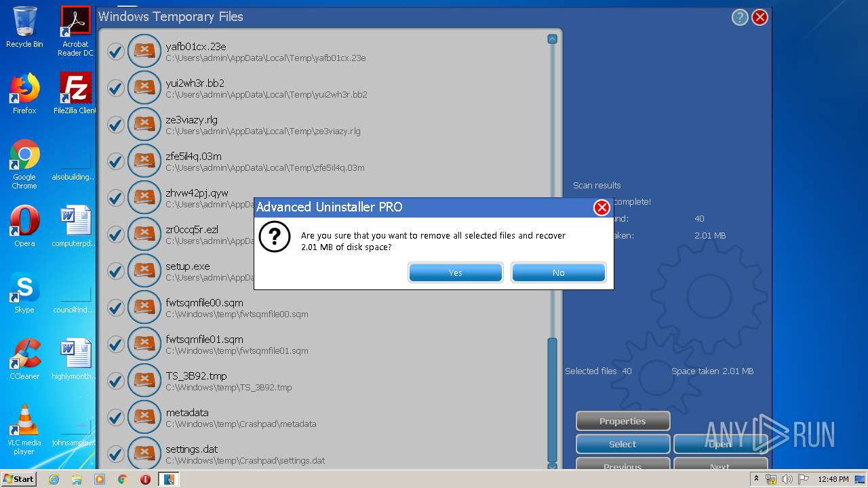Launch Opera from the desktop
This screenshot has height=488, width=868.
tap(24, 226)
